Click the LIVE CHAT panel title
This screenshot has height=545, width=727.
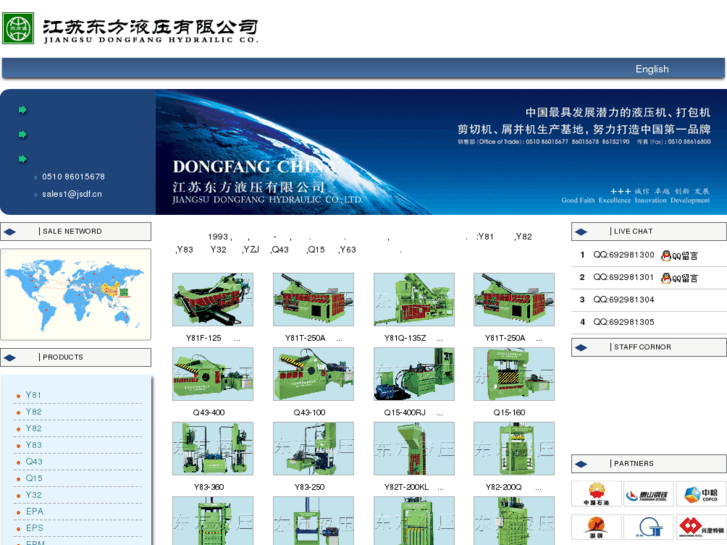(633, 231)
